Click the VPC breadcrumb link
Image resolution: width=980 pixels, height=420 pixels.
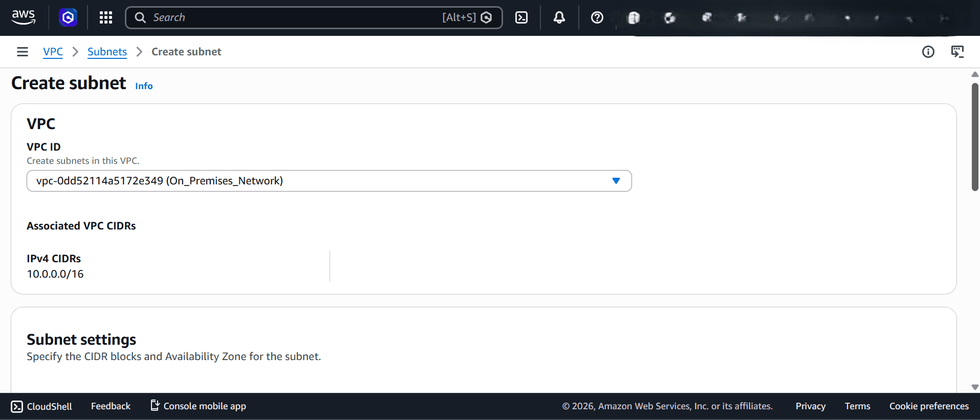click(x=53, y=52)
